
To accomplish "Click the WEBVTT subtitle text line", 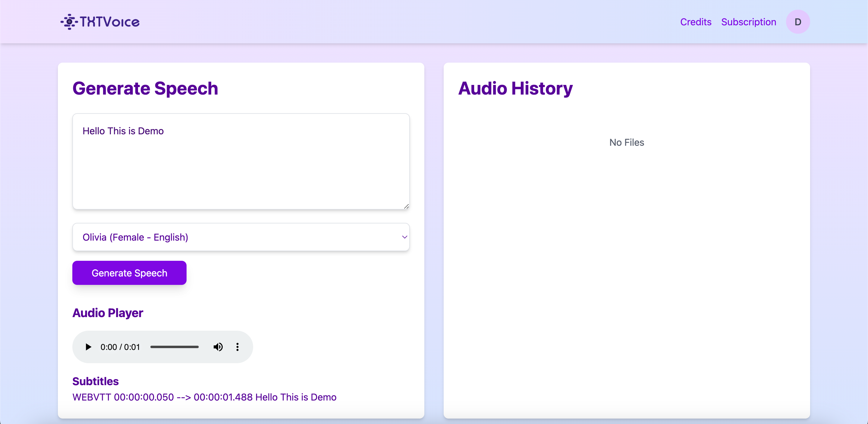I will click(204, 397).
